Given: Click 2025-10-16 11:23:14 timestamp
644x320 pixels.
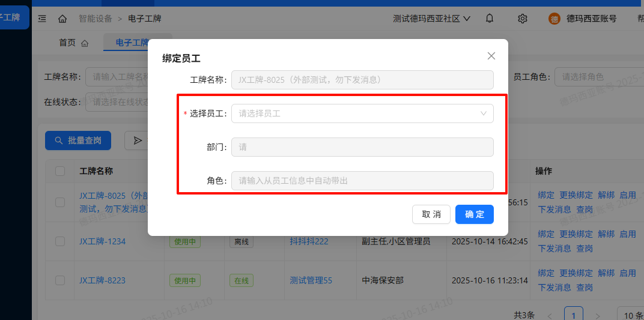Looking at the screenshot, I should pyautogui.click(x=490, y=280).
